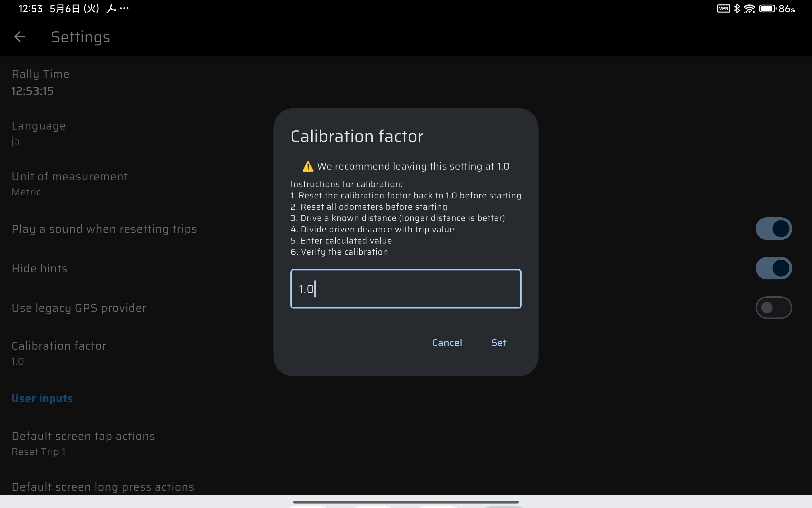Tap instruction 'Drive a known distance' line

coord(398,218)
